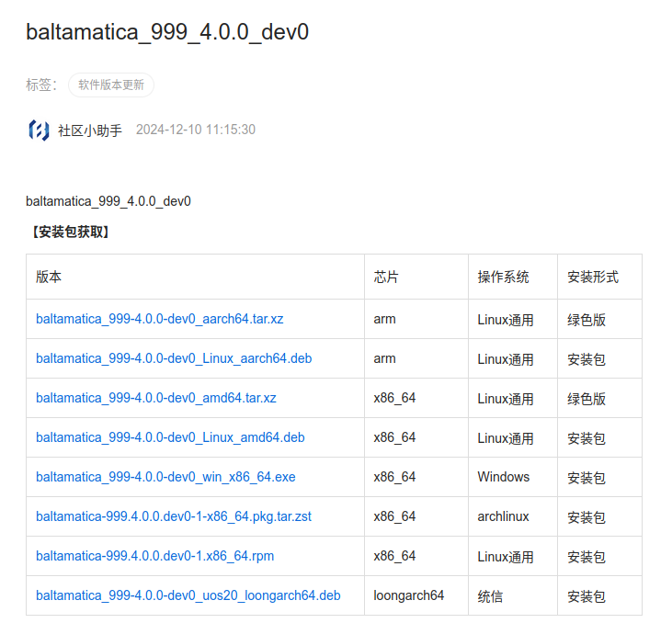Viewport: 672px width, 623px height.
Task: Click arm in the Linux_aarch64.deb row
Action: click(384, 358)
